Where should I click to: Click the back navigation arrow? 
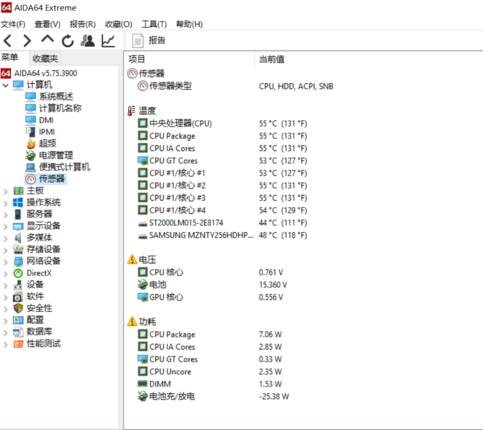click(x=8, y=41)
